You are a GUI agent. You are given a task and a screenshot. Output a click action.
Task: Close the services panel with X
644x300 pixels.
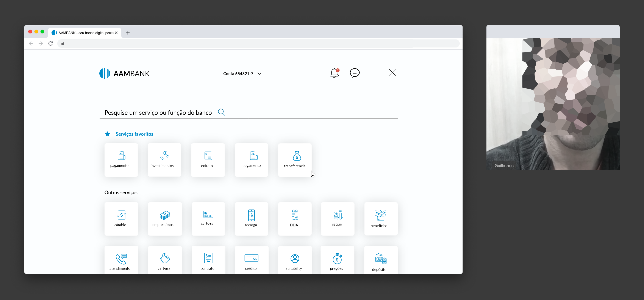392,72
